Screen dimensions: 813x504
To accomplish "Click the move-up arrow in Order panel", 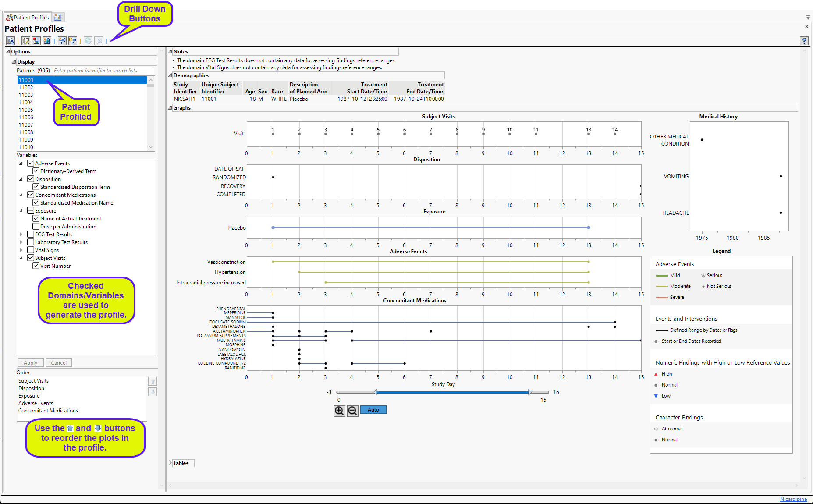I will coord(153,381).
